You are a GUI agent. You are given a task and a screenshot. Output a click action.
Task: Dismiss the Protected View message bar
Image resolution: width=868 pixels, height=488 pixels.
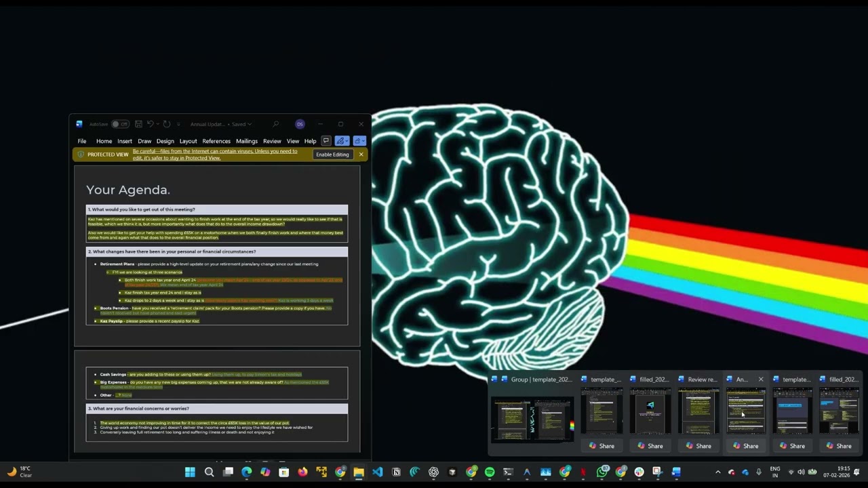click(361, 155)
